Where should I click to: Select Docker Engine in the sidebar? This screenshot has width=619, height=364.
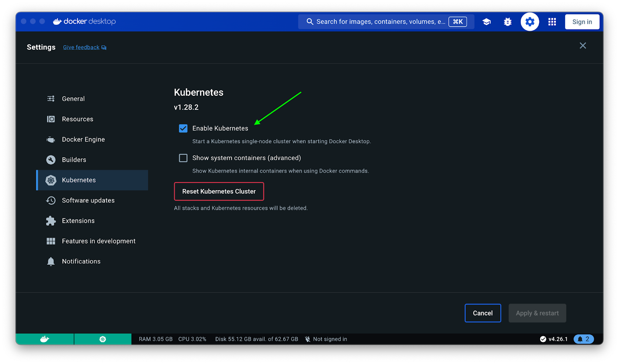click(x=83, y=139)
